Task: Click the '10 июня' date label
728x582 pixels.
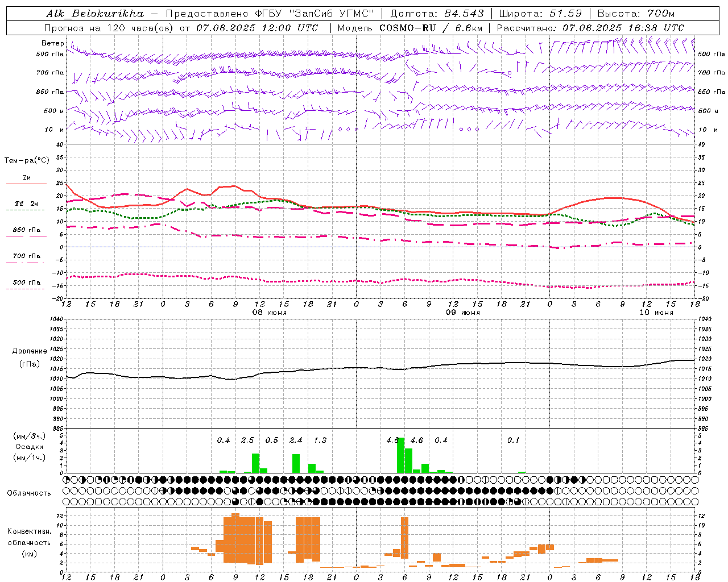Action: pyautogui.click(x=656, y=313)
